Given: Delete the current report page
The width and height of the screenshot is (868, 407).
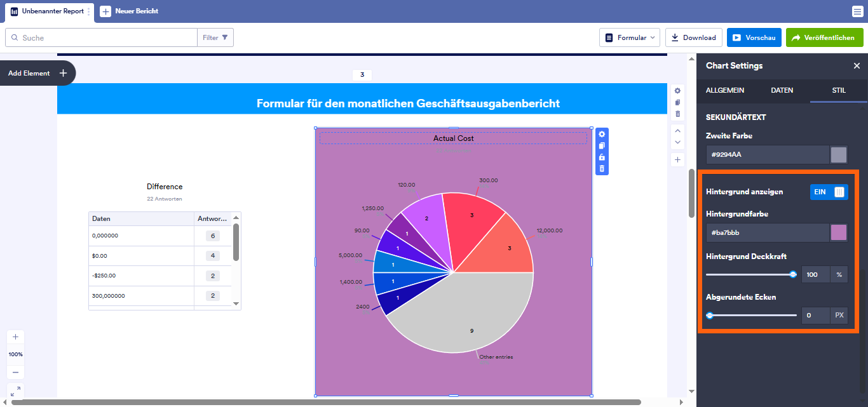Looking at the screenshot, I should pyautogui.click(x=677, y=113).
